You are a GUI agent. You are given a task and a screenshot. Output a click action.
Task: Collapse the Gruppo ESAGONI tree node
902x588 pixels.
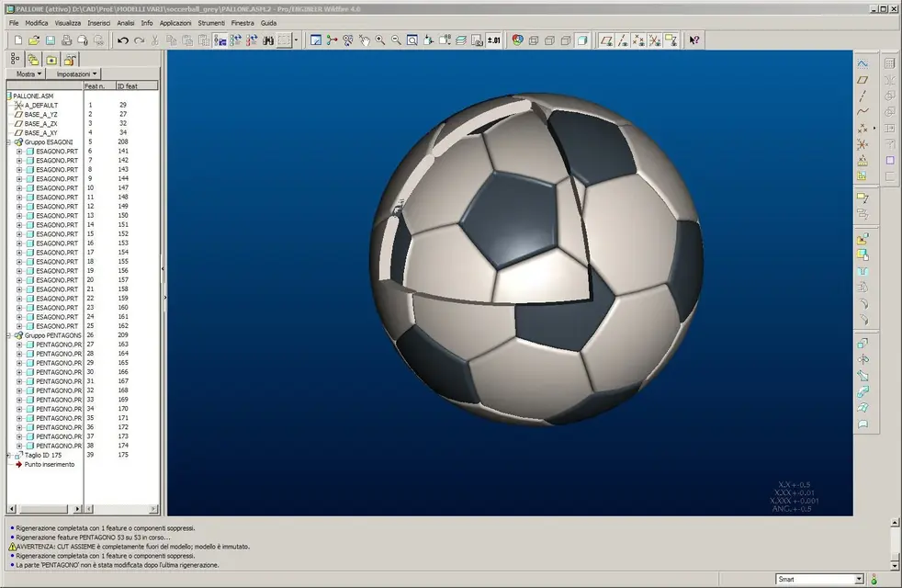[x=10, y=142]
